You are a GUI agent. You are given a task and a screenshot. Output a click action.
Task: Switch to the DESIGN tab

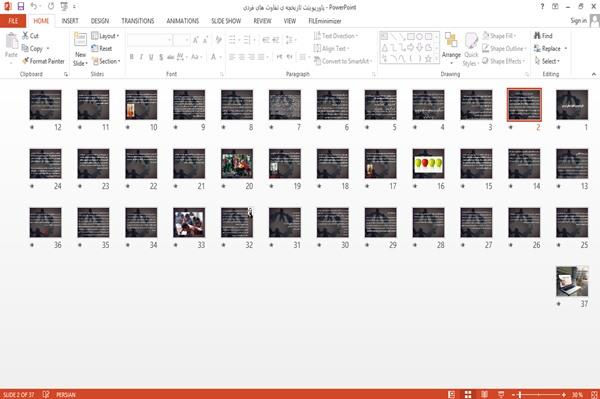[99, 21]
